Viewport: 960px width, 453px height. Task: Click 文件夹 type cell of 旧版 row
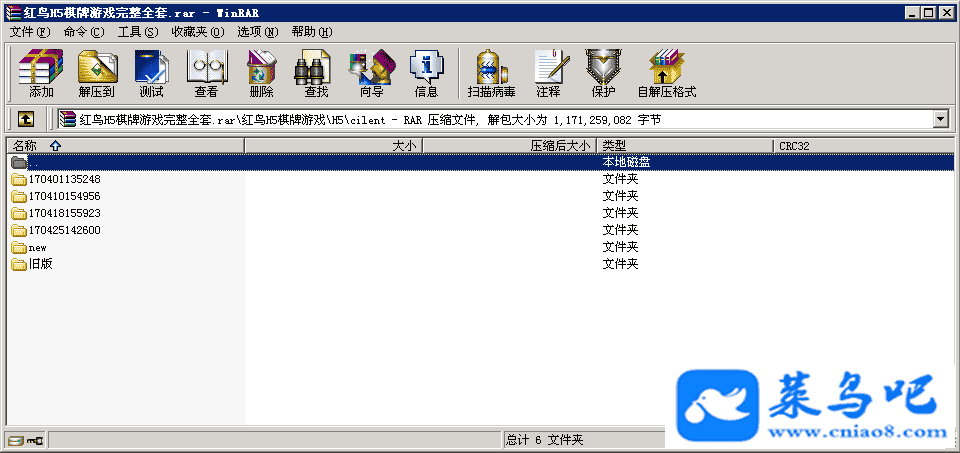pyautogui.click(x=620, y=264)
